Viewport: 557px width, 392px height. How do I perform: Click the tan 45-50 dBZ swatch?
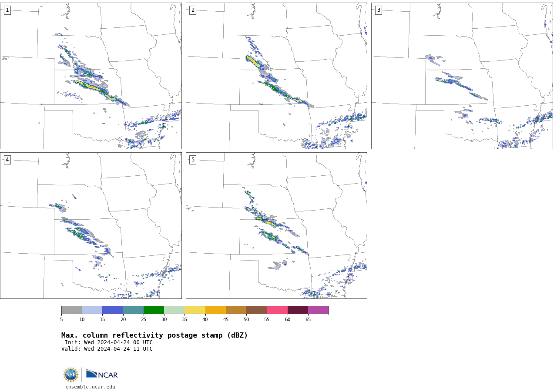(236, 310)
